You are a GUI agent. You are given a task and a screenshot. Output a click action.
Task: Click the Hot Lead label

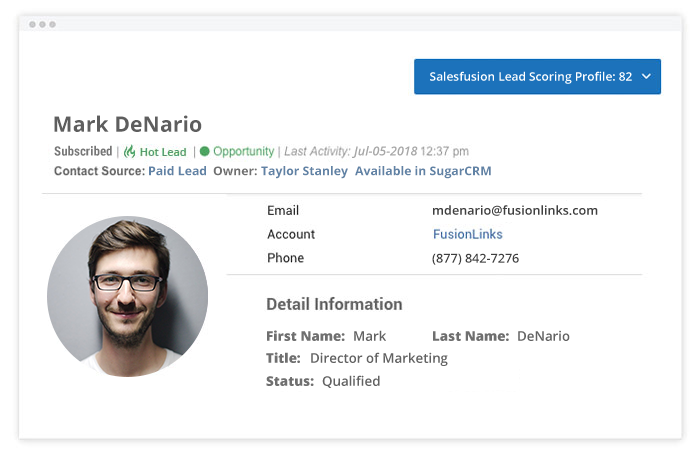[x=163, y=152]
